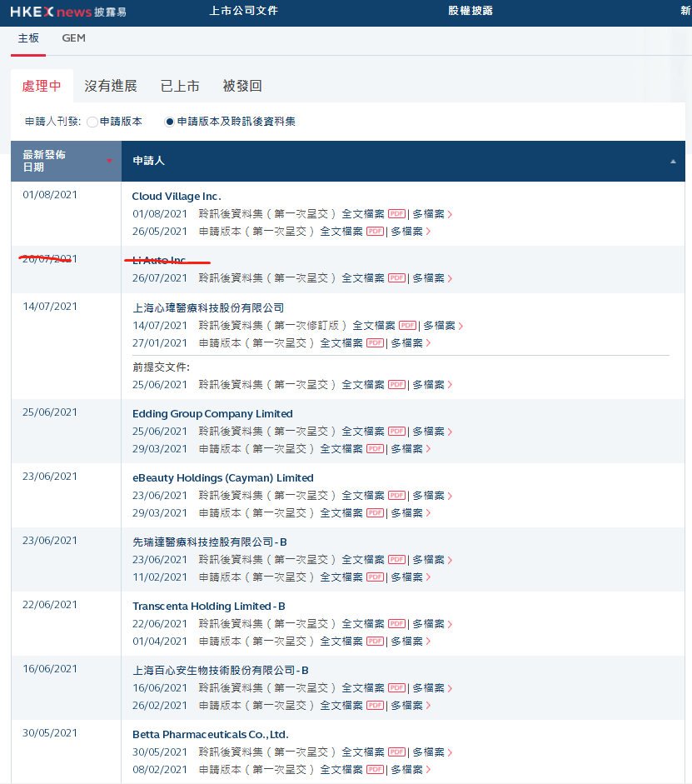Click 全文檔案 link for Li Auto Inc.

[x=363, y=278]
